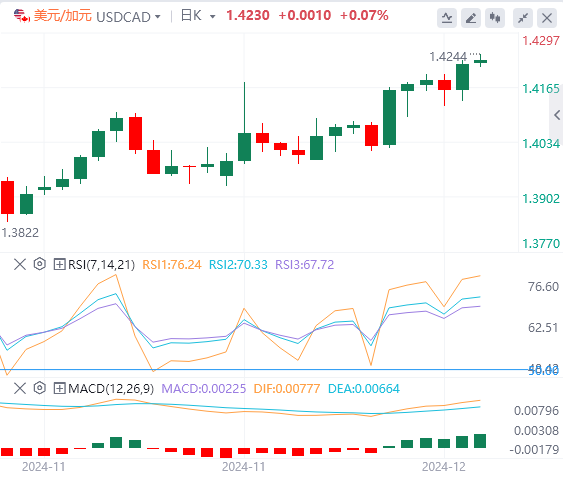Expand the right side panel chevron
This screenshot has height=478, width=563.
tap(557, 115)
